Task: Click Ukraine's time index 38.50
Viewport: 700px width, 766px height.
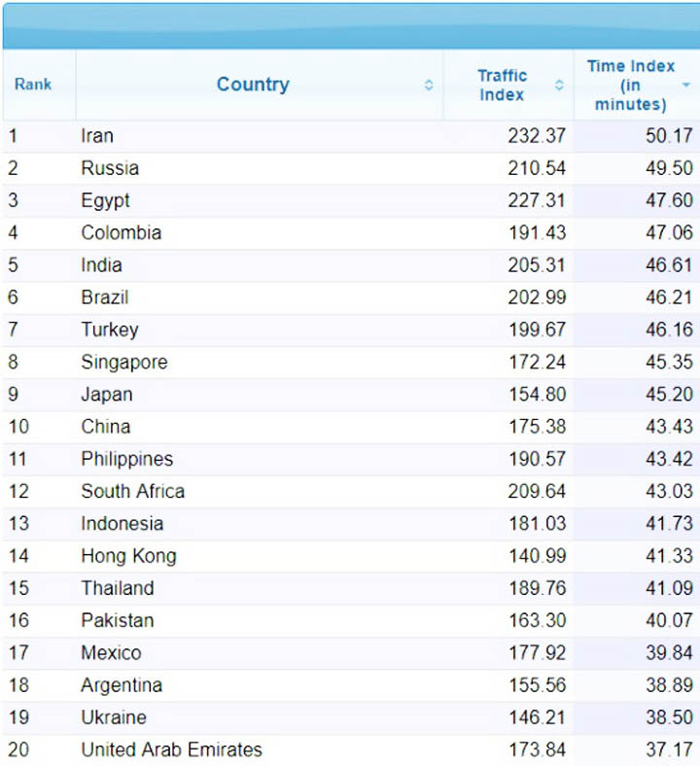Action: (x=669, y=717)
